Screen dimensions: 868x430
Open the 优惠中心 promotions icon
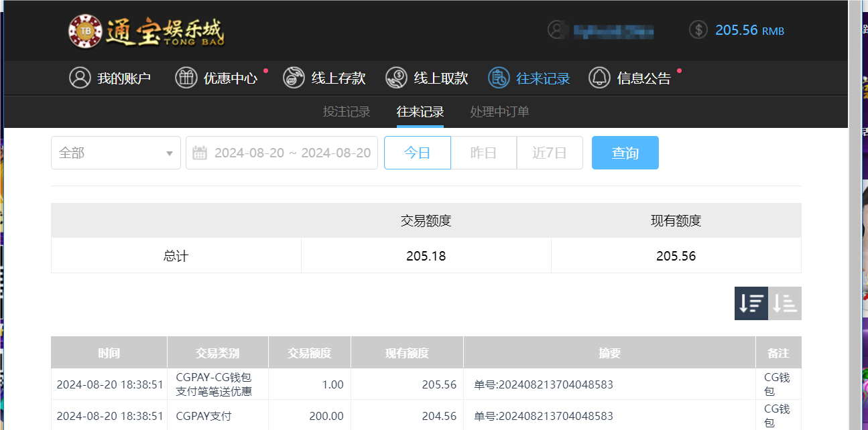coord(186,77)
